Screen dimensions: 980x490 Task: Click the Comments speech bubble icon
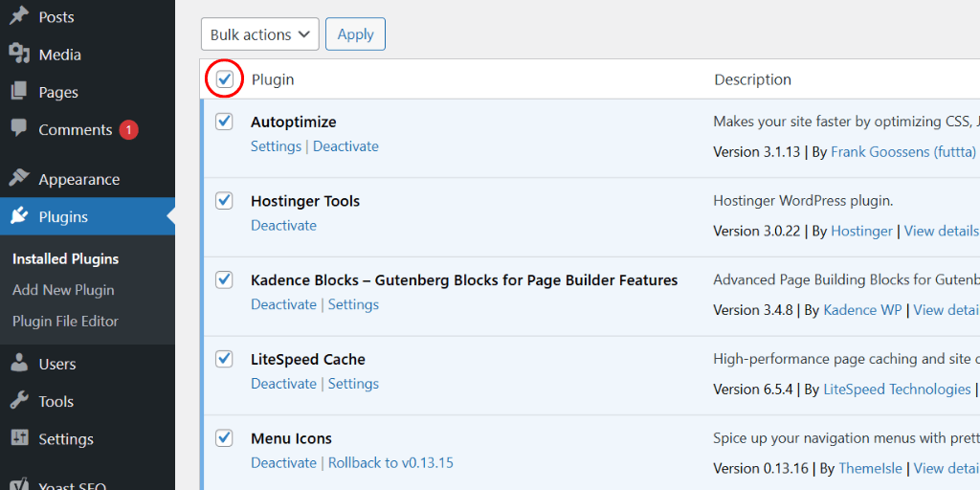[x=19, y=129]
